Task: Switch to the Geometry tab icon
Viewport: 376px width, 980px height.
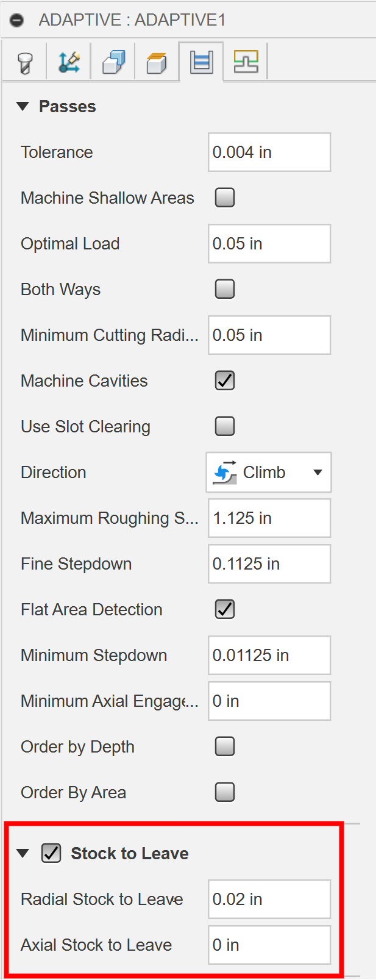Action: 69,62
